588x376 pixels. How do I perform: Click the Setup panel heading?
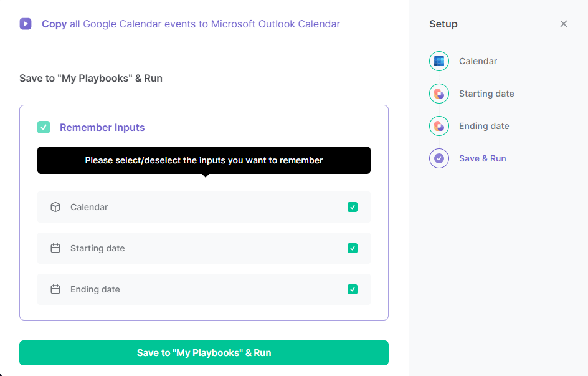[443, 24]
